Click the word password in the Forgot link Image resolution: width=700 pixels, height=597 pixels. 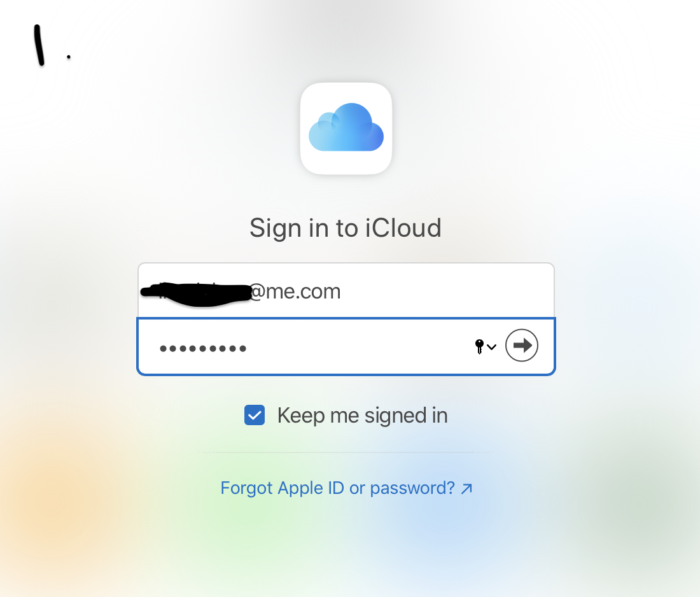(x=412, y=489)
